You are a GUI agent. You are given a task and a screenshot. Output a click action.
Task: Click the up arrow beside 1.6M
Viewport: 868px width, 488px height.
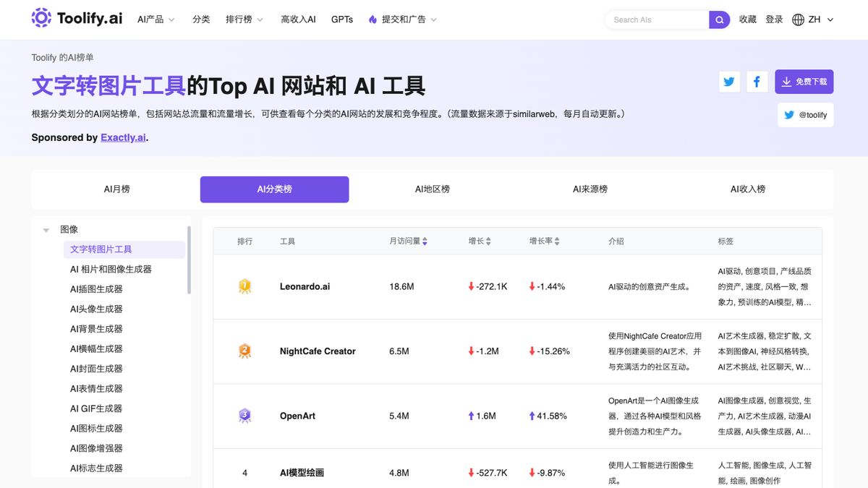pyautogui.click(x=472, y=416)
